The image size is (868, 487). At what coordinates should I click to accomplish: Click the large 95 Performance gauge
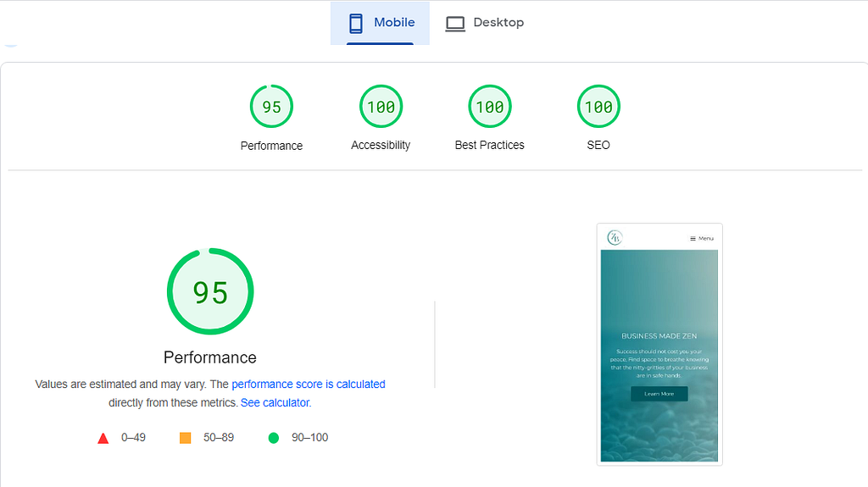pyautogui.click(x=210, y=291)
